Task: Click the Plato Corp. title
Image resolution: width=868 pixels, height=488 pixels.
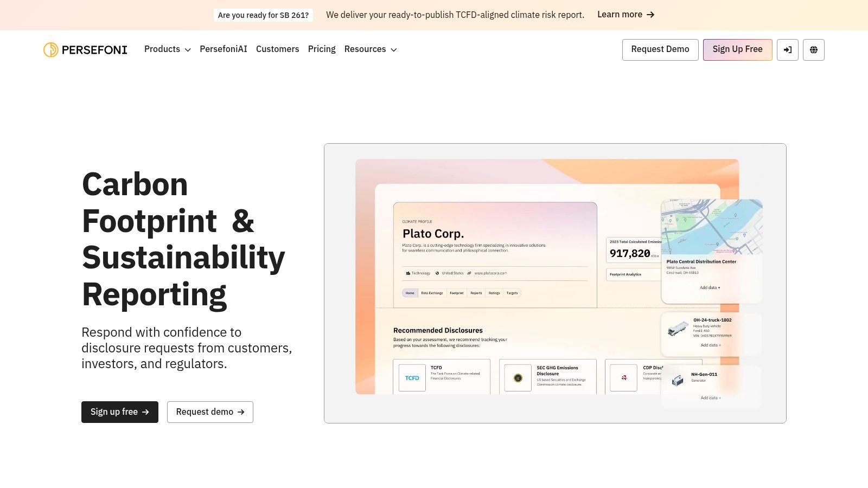Action: tap(433, 234)
